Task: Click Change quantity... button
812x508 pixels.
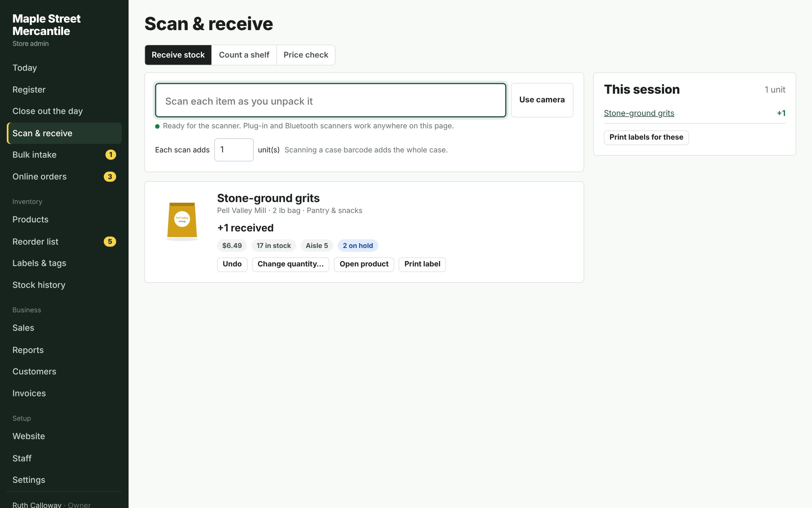Action: coord(291,264)
